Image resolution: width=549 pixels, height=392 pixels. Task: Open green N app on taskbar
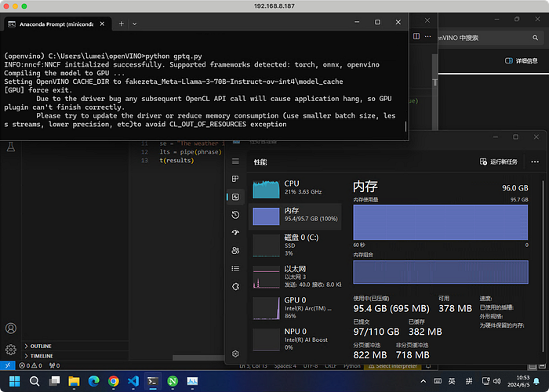173,381
